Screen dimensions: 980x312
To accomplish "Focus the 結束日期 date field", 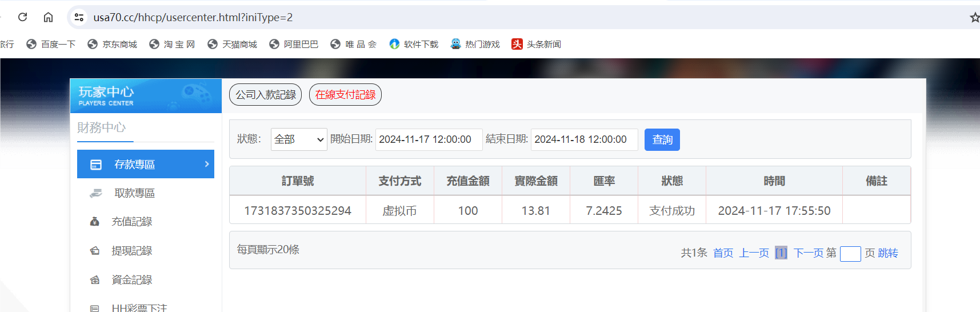I will pyautogui.click(x=585, y=139).
